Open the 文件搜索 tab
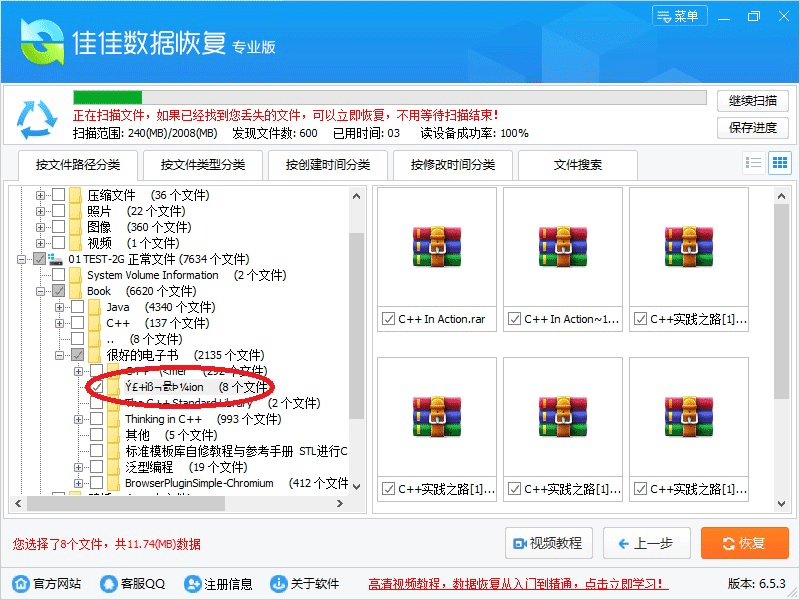The width and height of the screenshot is (800, 600). (x=578, y=165)
